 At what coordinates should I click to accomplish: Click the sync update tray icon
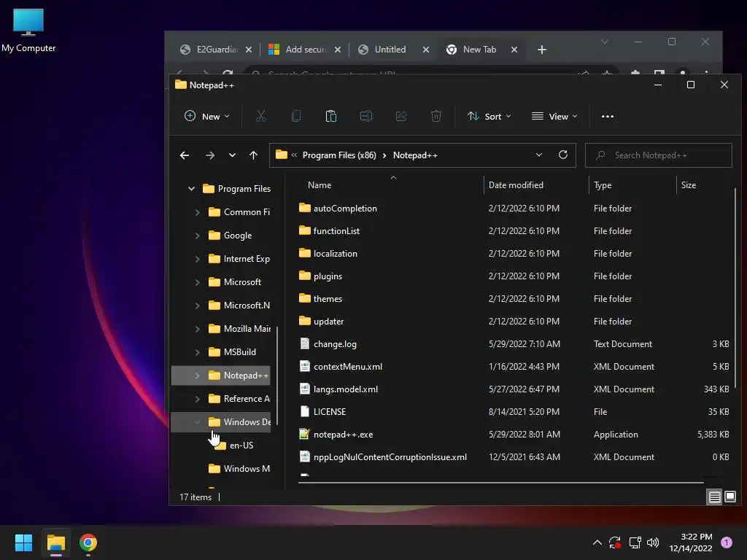click(614, 542)
